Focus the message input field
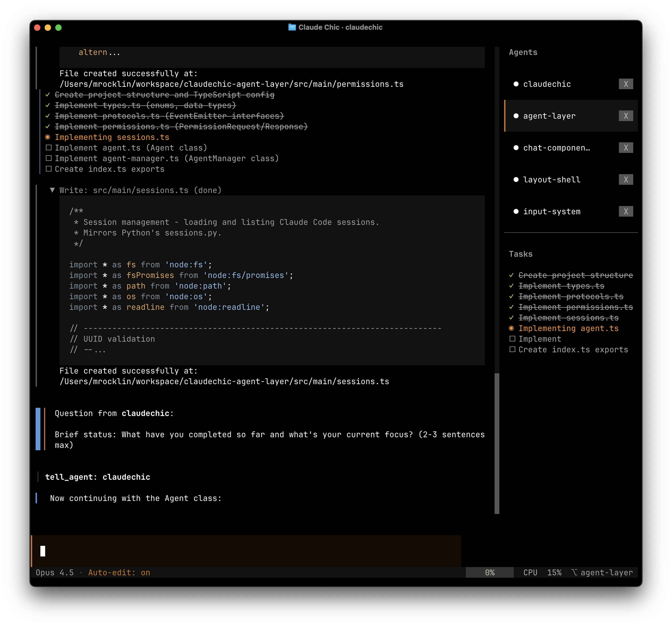This screenshot has width=672, height=626. 246,551
